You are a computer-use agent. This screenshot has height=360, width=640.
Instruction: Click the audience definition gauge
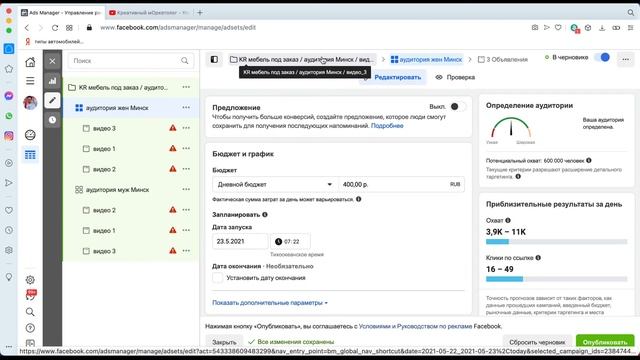click(x=511, y=127)
